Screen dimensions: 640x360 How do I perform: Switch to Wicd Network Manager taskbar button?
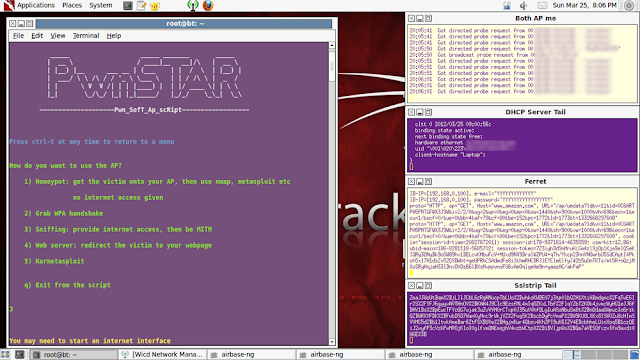(x=162, y=355)
